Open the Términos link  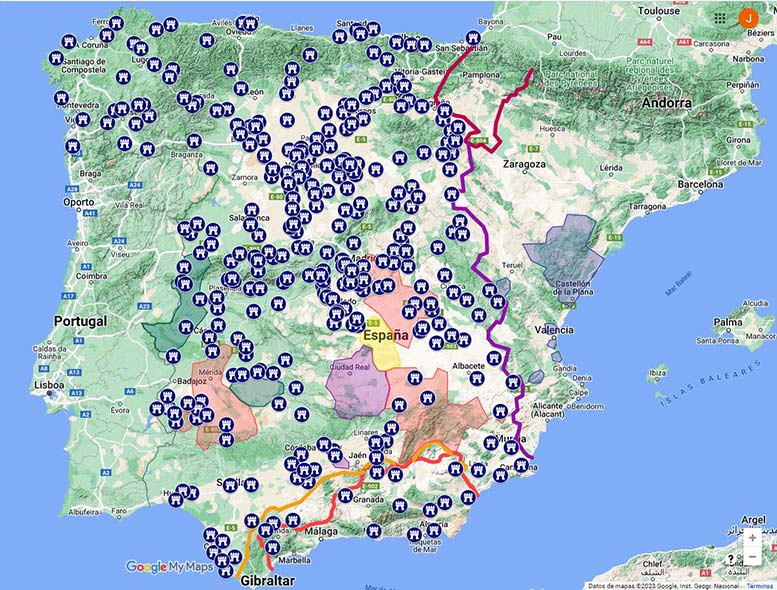(x=759, y=585)
